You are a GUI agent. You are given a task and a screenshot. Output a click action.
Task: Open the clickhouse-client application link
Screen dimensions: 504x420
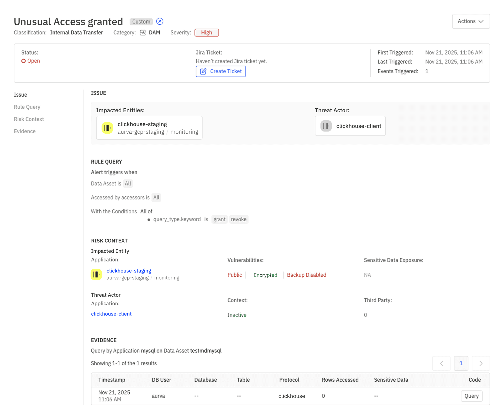pos(111,314)
